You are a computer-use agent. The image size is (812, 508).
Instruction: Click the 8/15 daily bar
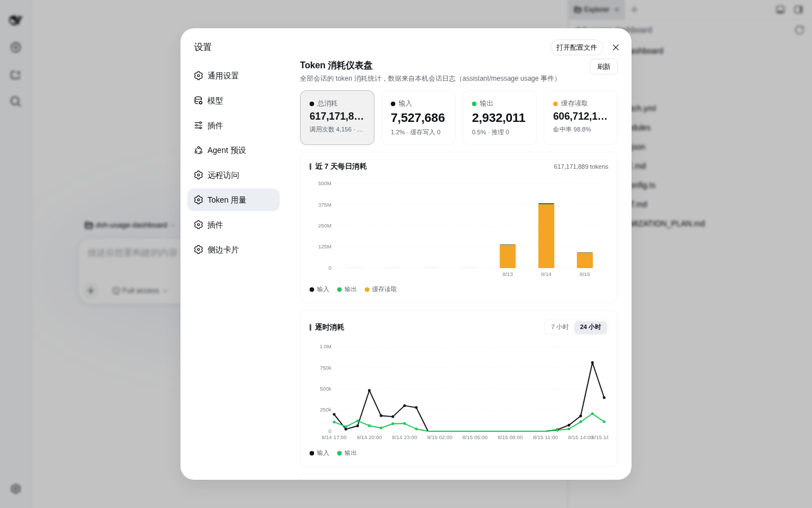pyautogui.click(x=585, y=260)
